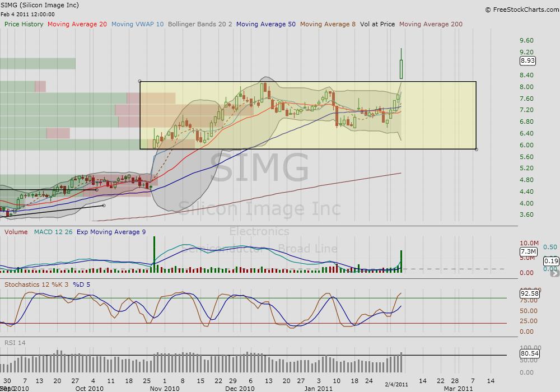The height and width of the screenshot is (392, 560).
Task: Select the Vol at Price label
Action: (x=377, y=24)
